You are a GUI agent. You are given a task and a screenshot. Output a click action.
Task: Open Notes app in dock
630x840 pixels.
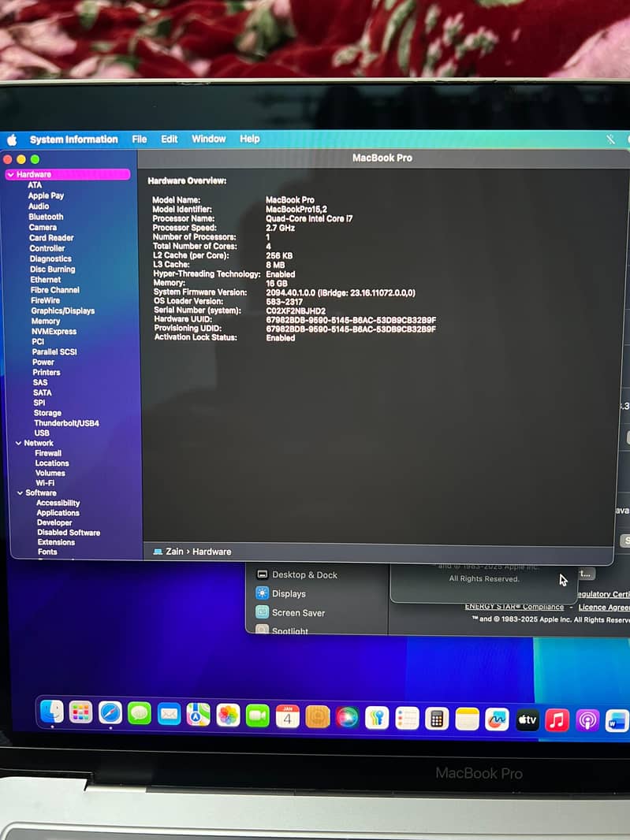click(467, 719)
